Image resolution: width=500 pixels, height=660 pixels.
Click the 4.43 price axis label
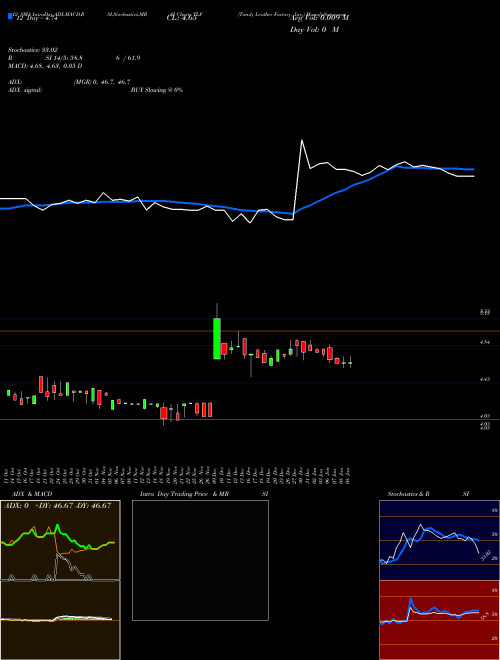(x=485, y=379)
